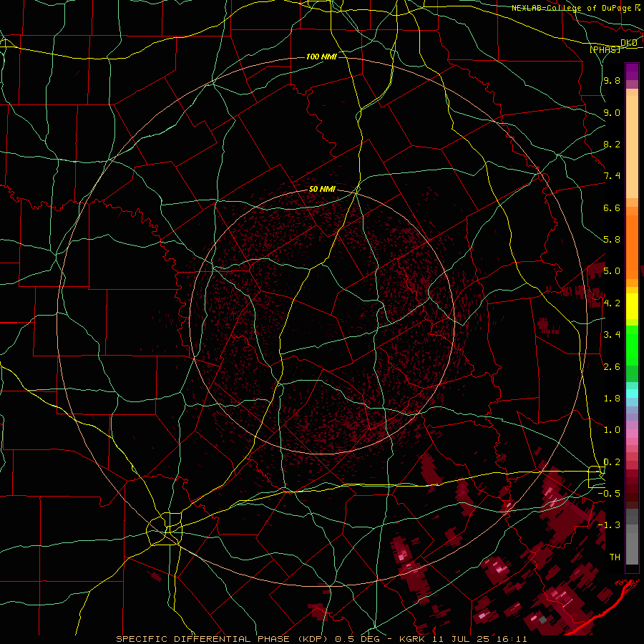This screenshot has height=644, width=644.
Task: Select the bright green segment of color bar
Action: (632, 345)
